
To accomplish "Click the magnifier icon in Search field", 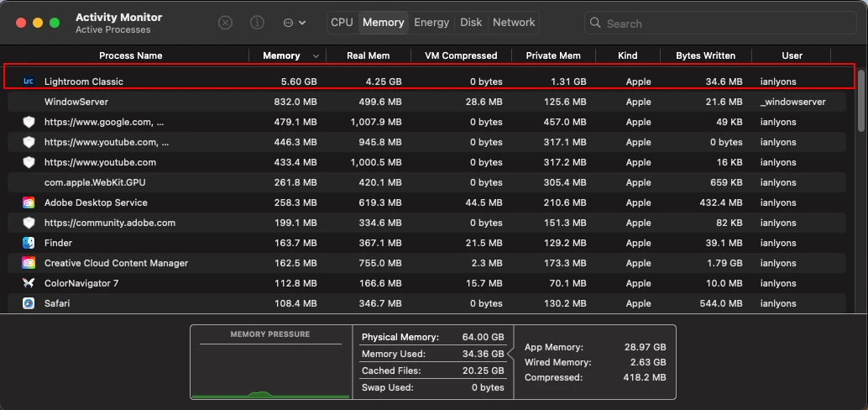I will (595, 23).
